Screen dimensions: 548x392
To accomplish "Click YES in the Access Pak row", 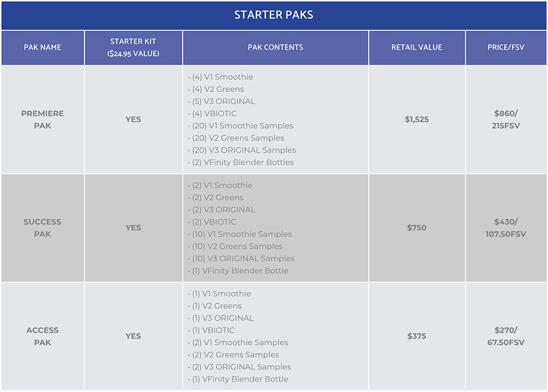I will 133,336.
